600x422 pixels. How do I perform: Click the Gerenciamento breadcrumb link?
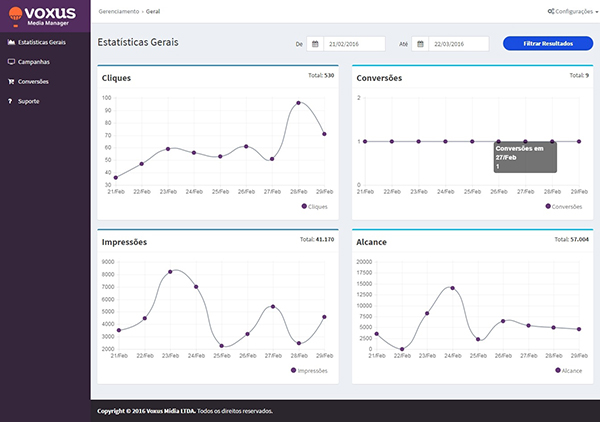120,10
